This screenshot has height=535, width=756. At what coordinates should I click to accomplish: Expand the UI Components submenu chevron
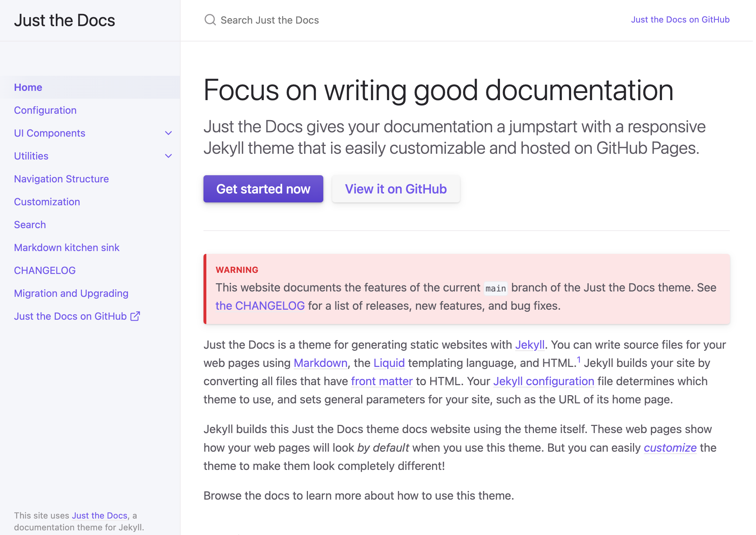(168, 133)
